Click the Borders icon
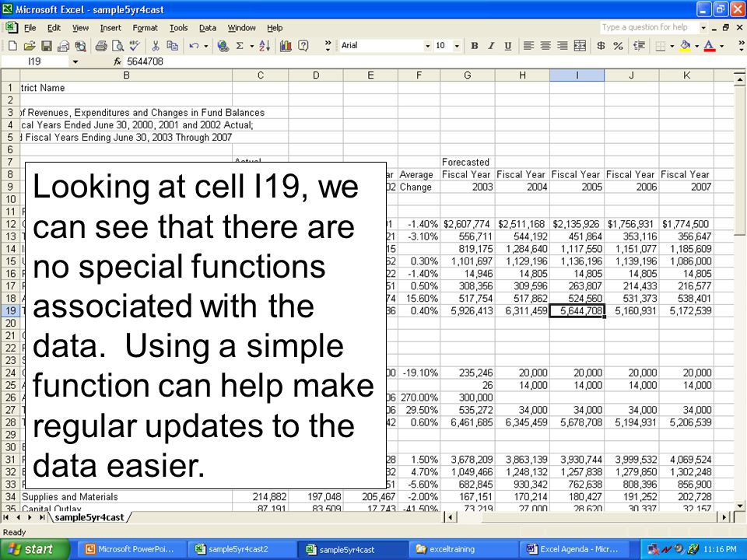Image resolution: width=747 pixels, height=560 pixels. [661, 46]
